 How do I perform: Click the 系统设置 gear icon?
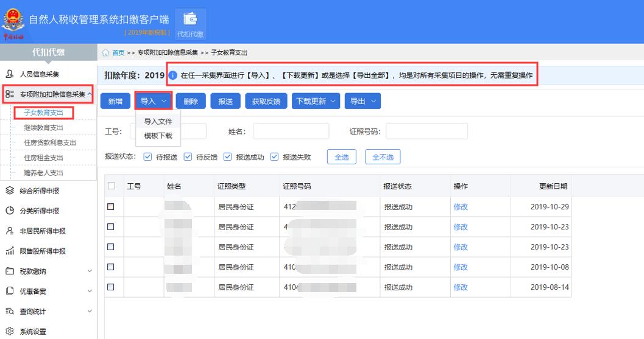pos(10,332)
